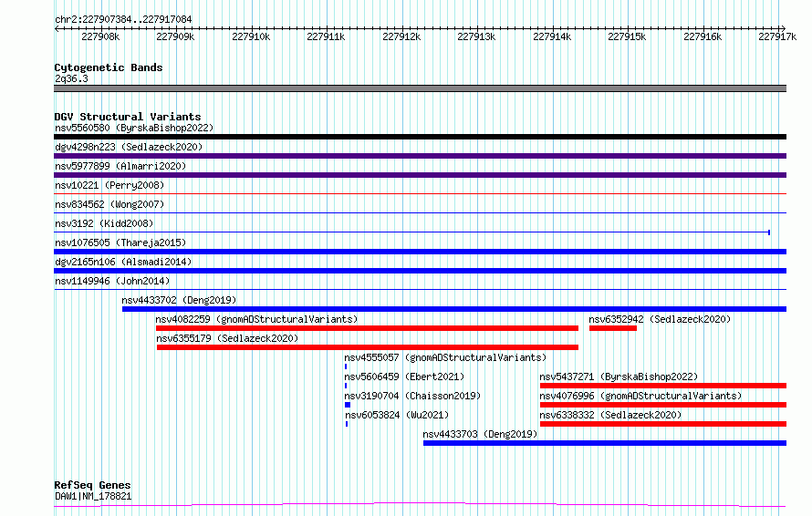Click the blue nsv4433702 variant bar
The width and height of the screenshot is (812, 516).
pyautogui.click(x=454, y=309)
